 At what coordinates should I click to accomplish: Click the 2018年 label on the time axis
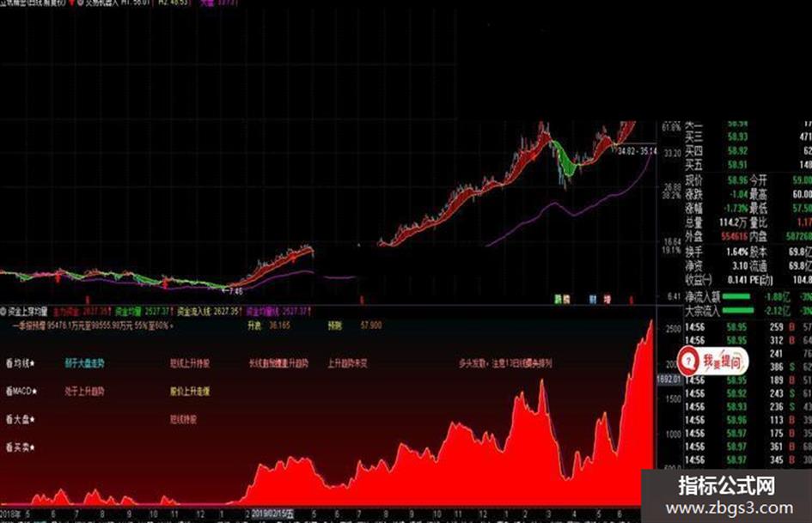[10, 514]
